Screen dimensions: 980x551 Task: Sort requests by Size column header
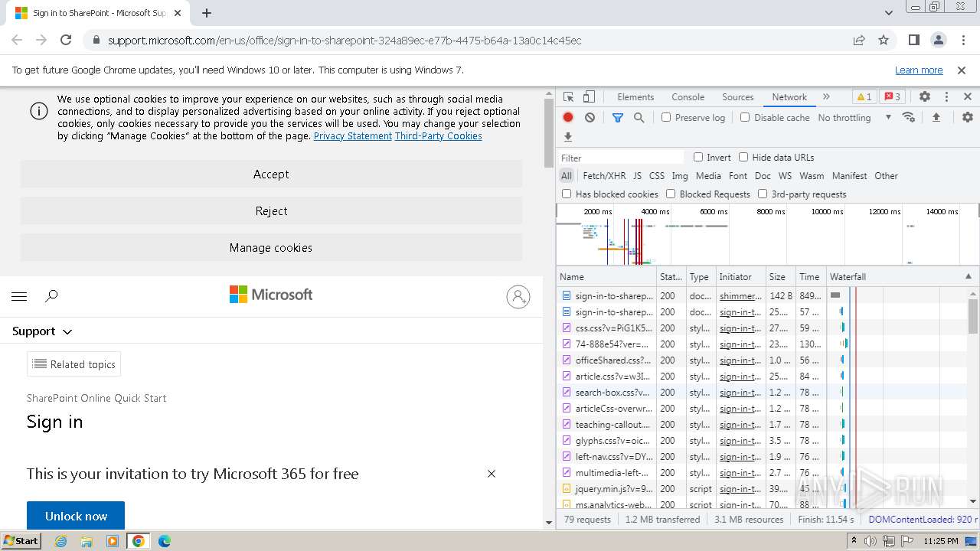click(780, 277)
